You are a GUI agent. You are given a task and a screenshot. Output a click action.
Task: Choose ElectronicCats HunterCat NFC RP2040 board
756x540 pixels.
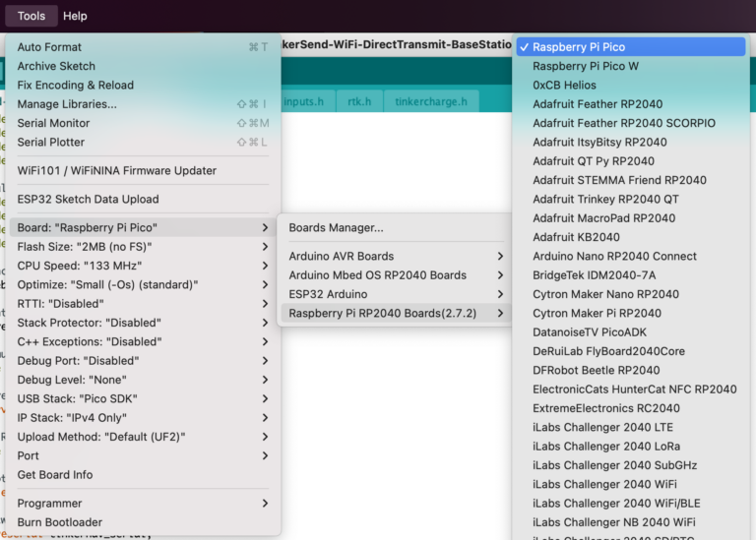[631, 390]
